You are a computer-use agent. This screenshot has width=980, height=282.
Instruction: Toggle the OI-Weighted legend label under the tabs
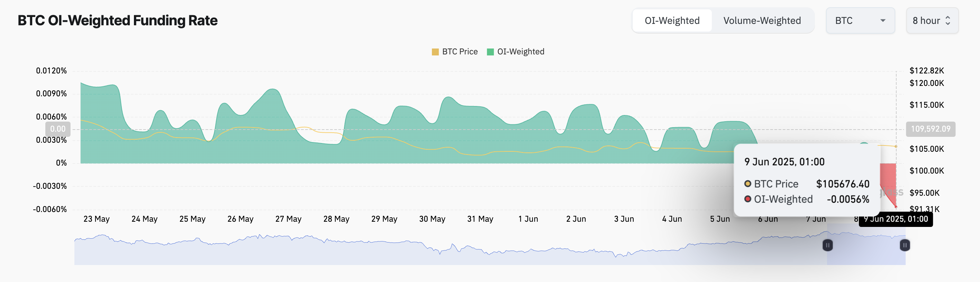click(x=520, y=51)
